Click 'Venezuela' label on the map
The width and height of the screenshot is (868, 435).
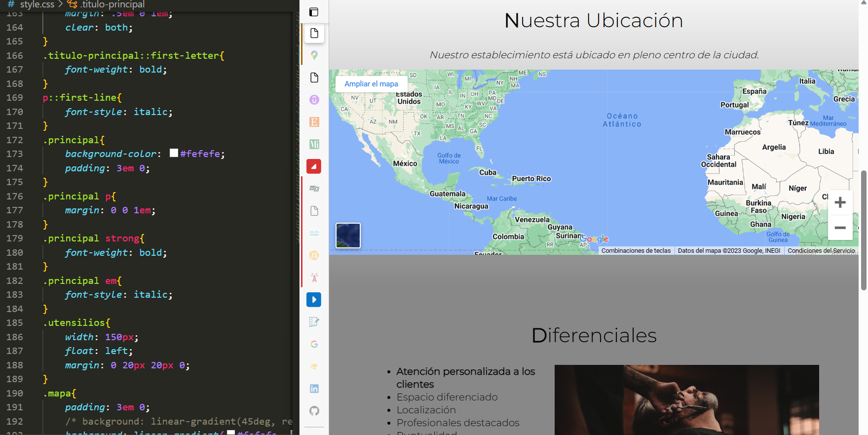point(532,220)
